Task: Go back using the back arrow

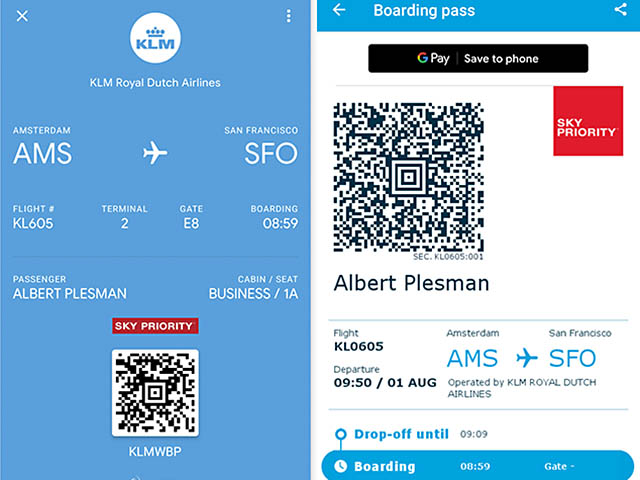Action: coord(339,11)
